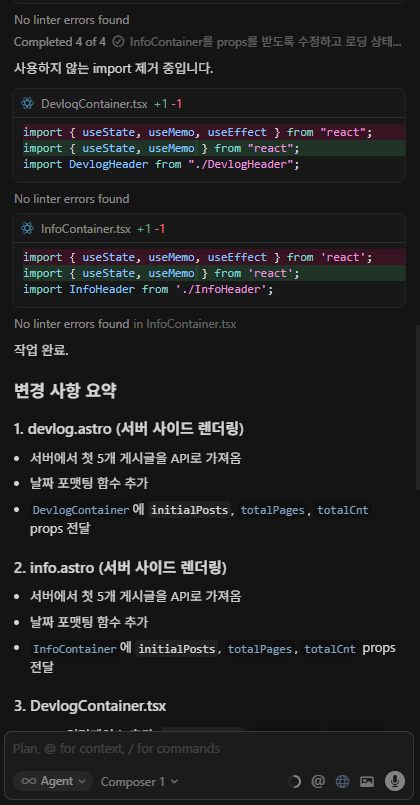Open the DevlogContainer.tsx diff file header
The height and width of the screenshot is (805, 420).
pyautogui.click(x=209, y=104)
